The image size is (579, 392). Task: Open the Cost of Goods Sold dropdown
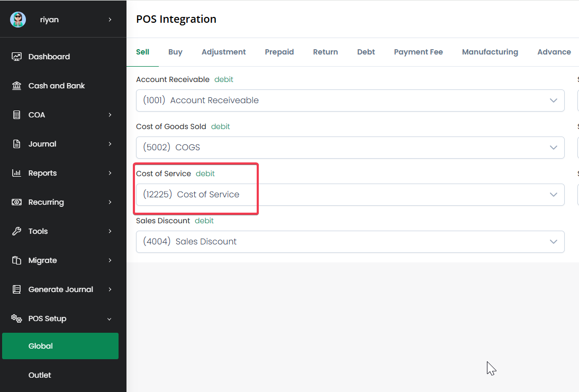350,148
